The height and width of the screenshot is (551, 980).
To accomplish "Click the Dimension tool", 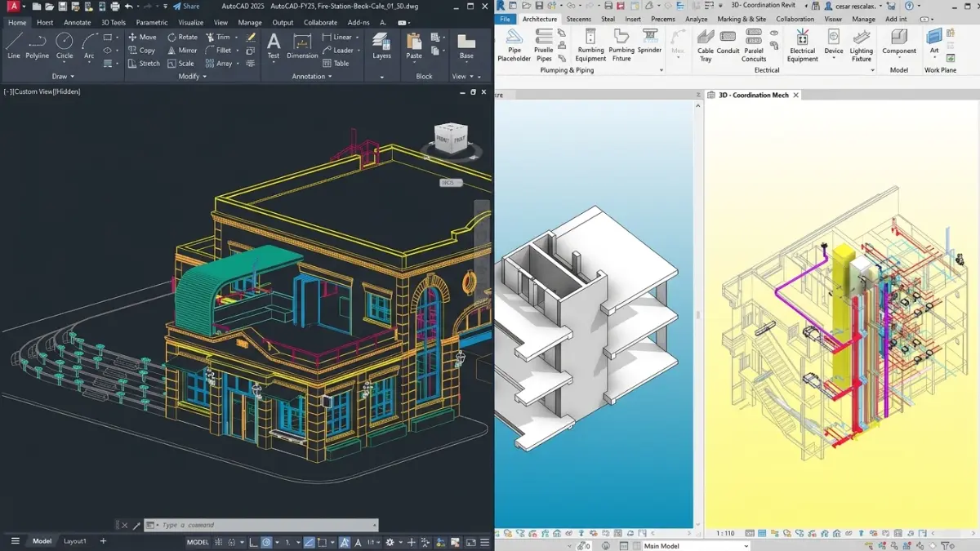I will 302,46.
